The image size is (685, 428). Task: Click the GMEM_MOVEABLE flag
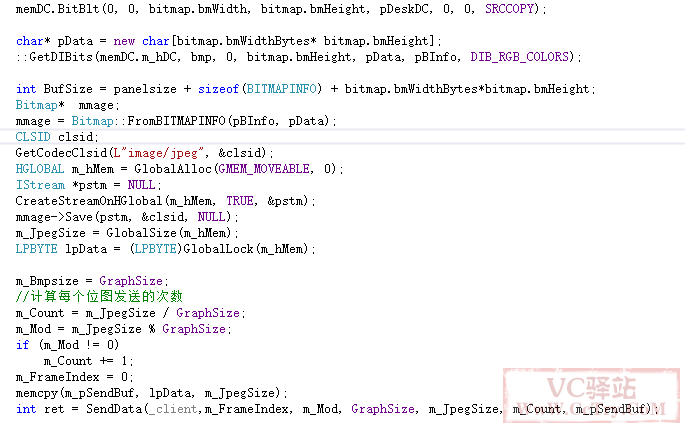264,169
